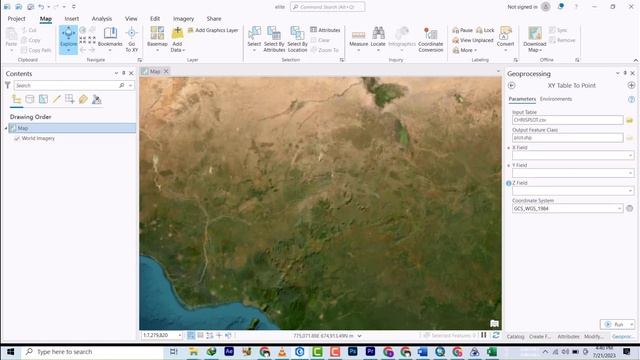This screenshot has height=360, width=640.
Task: Open Excel from the taskbar
Action: point(492,351)
